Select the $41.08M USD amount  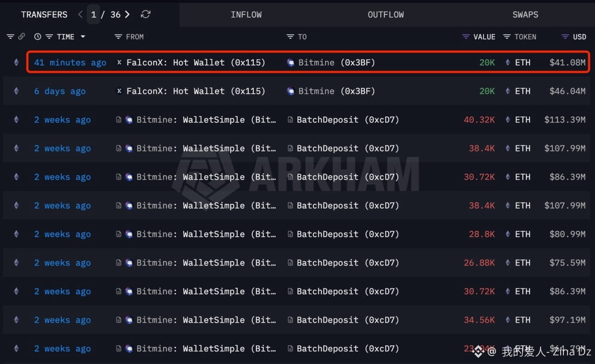pyautogui.click(x=568, y=62)
